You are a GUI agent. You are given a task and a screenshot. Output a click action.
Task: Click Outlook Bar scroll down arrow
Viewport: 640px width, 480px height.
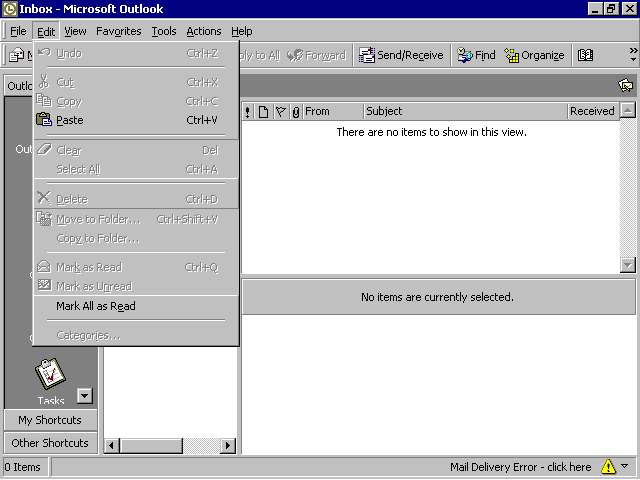(85, 396)
